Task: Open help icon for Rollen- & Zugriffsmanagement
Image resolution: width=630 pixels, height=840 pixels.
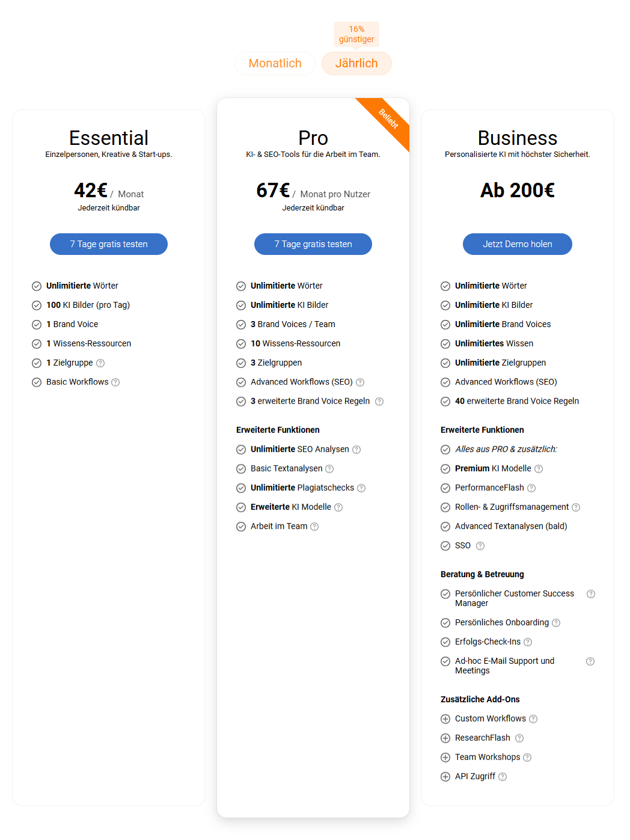Action: 576,507
